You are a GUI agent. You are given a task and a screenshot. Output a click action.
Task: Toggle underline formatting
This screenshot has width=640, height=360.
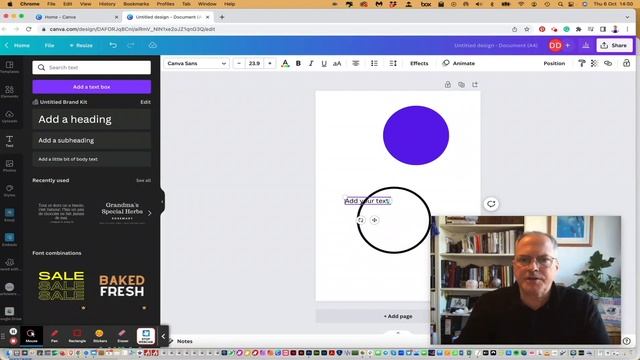click(x=324, y=63)
